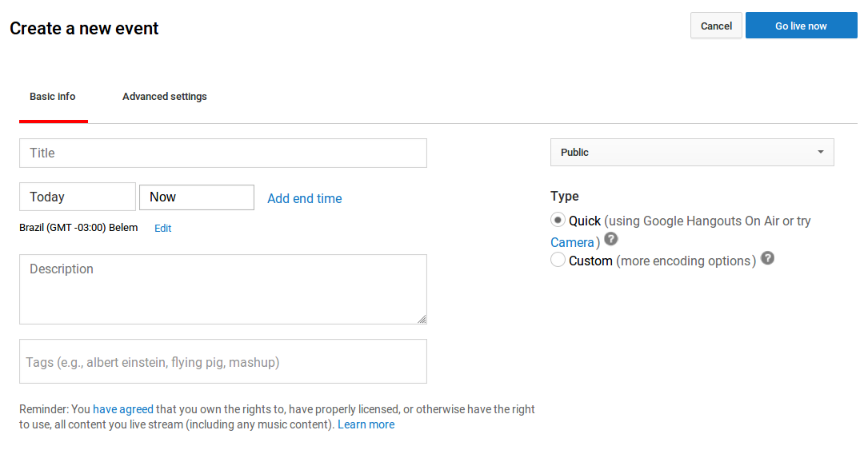Click the help icon next to Quick type

coord(610,239)
